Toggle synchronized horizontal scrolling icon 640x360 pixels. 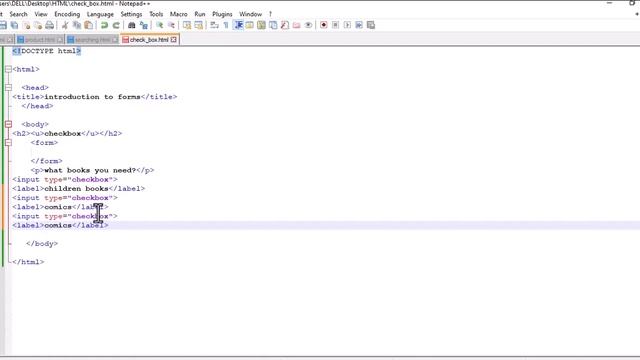[199, 25]
